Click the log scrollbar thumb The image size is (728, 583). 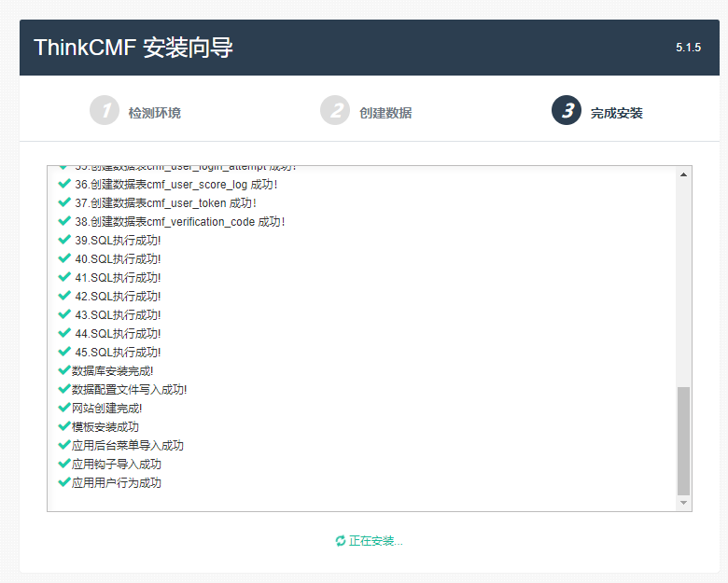[x=683, y=441]
